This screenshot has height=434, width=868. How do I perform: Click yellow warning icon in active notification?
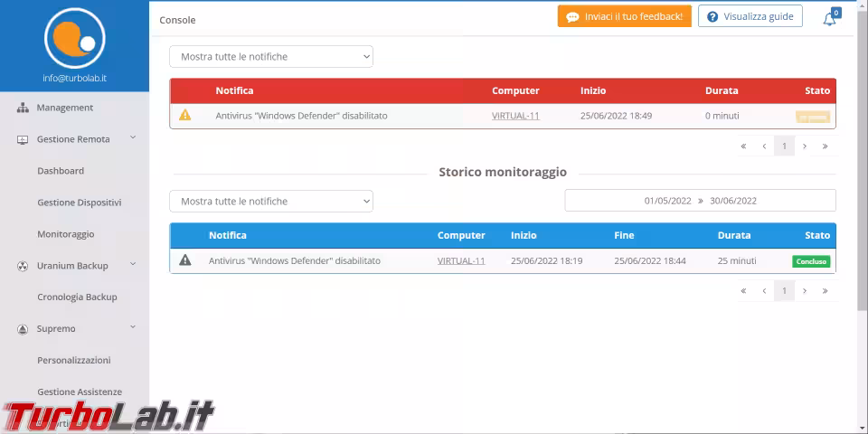point(185,116)
